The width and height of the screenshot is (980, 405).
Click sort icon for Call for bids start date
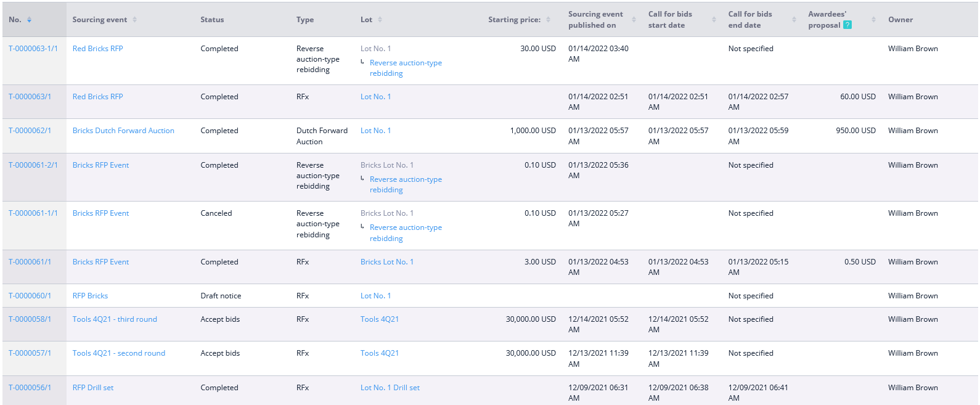(714, 20)
